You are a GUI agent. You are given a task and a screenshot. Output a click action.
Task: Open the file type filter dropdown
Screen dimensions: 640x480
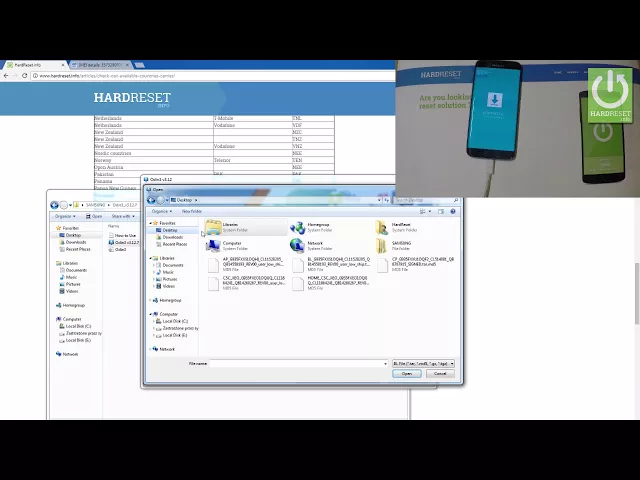tap(423, 363)
